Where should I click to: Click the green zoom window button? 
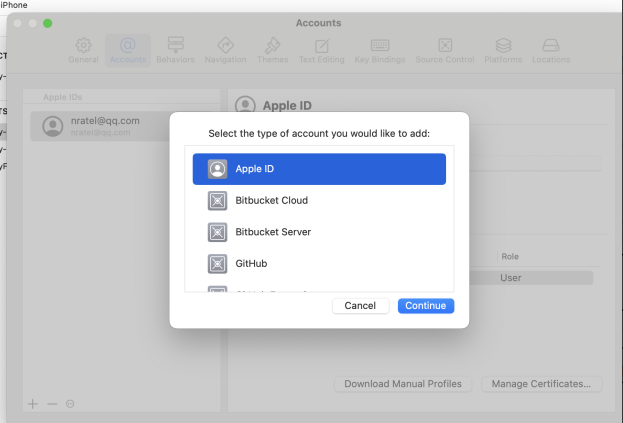pyautogui.click(x=47, y=23)
